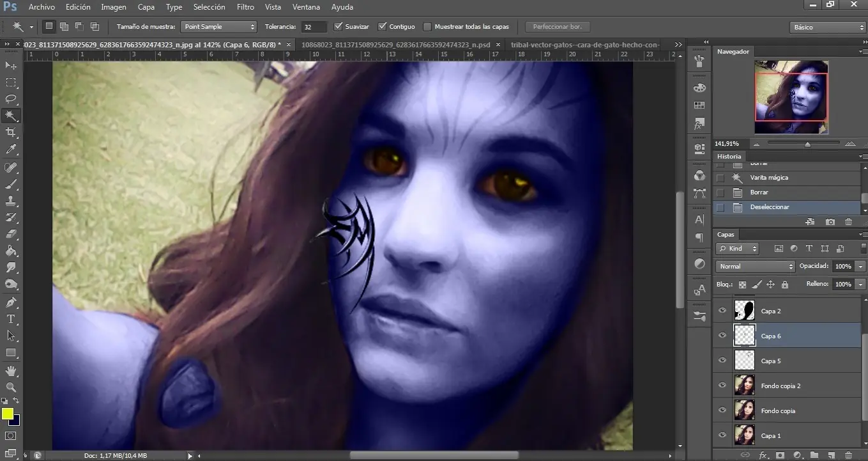Select the Rectangular Marquee tool
The height and width of the screenshot is (461, 868).
click(x=11, y=82)
